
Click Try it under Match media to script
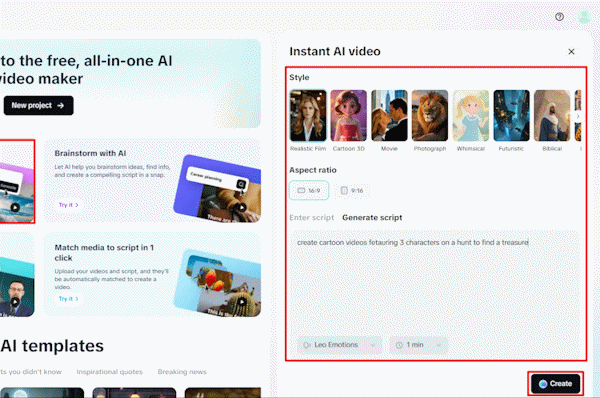click(68, 299)
